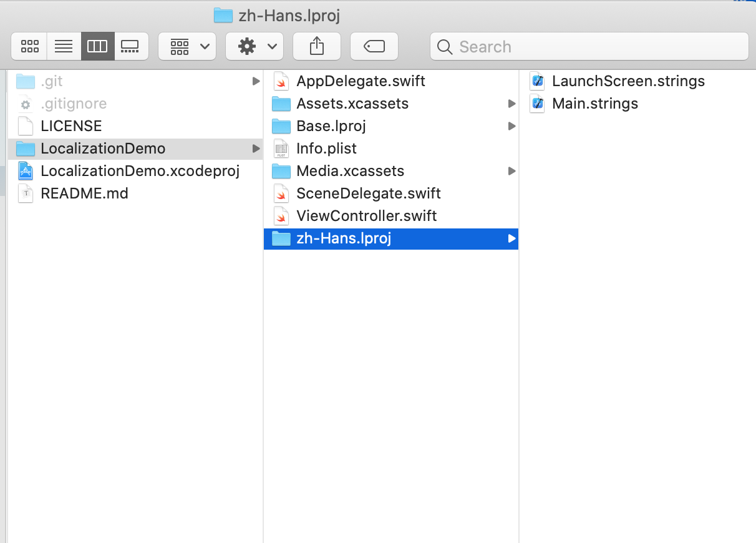Select the Info.plist file icon
756x543 pixels.
coord(282,149)
